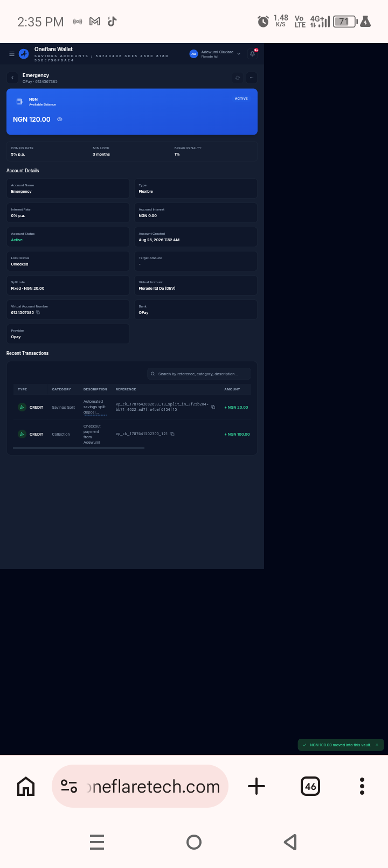Open a new browser tab with plus
The height and width of the screenshot is (868, 388).
(257, 786)
